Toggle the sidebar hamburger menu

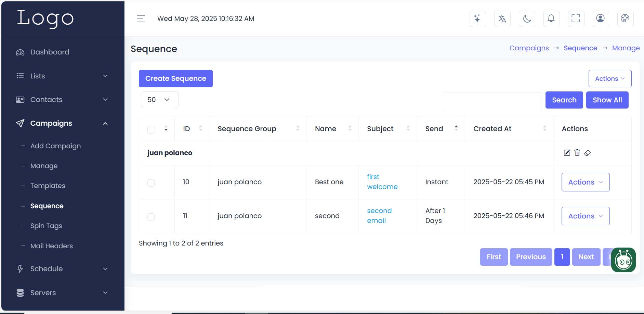coord(141,19)
